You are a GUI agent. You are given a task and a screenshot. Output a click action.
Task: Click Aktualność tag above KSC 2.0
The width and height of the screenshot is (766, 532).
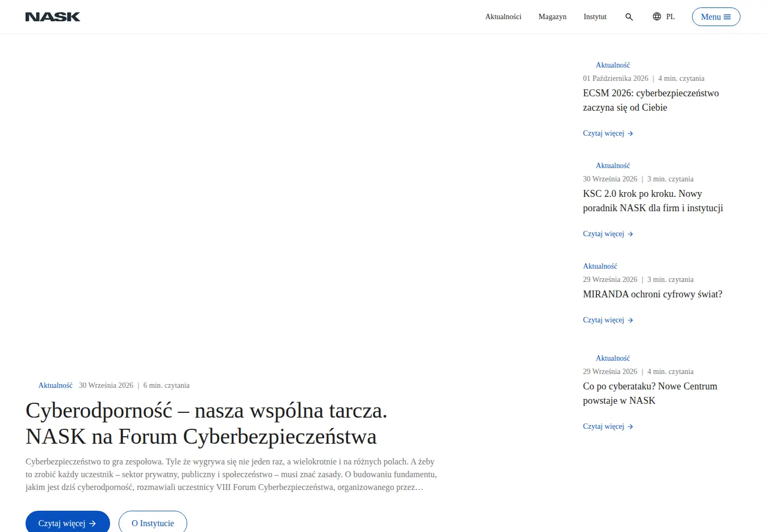[x=613, y=166]
